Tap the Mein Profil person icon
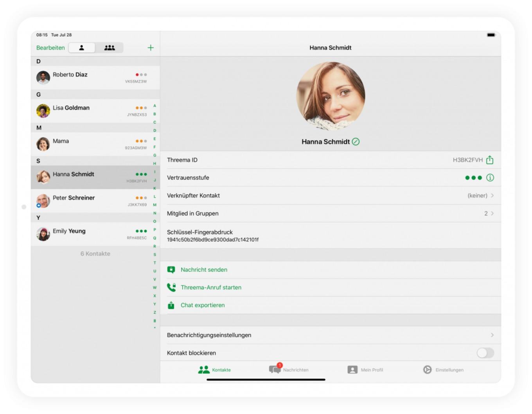Image resolution: width=532 pixels, height=414 pixels. 352,370
